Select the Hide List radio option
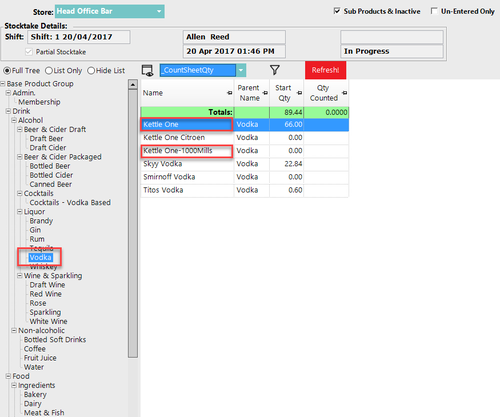Image resolution: width=500 pixels, height=417 pixels. point(91,71)
